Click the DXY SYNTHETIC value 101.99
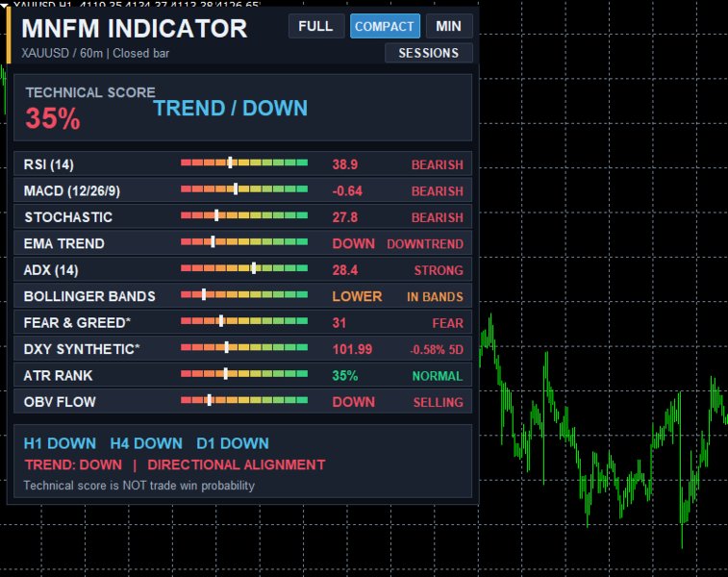 coord(352,349)
